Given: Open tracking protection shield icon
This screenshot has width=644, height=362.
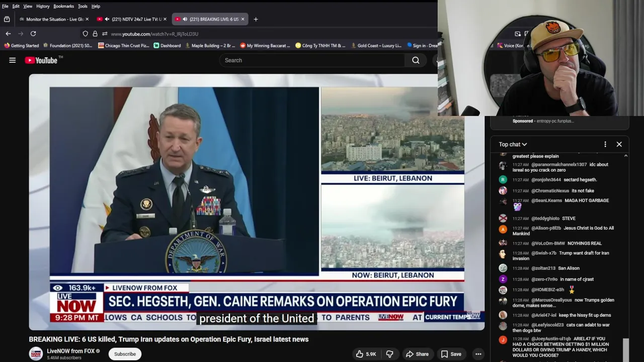Looking at the screenshot, I should click(x=86, y=34).
